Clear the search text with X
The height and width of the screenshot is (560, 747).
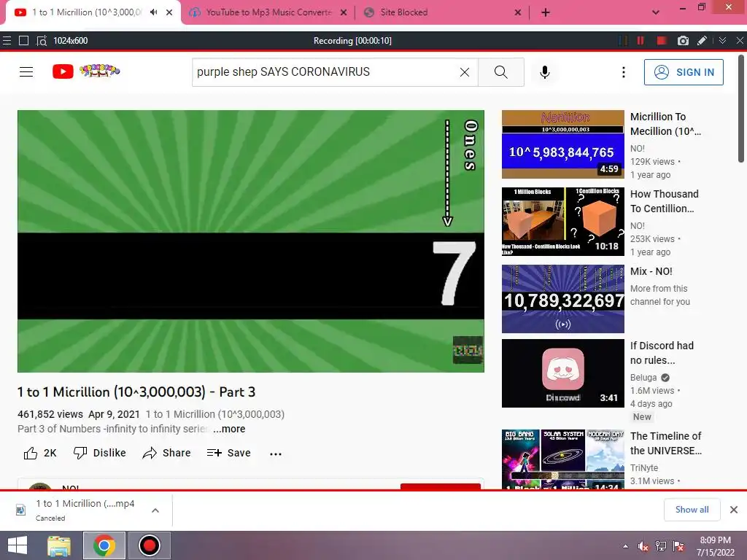(465, 72)
